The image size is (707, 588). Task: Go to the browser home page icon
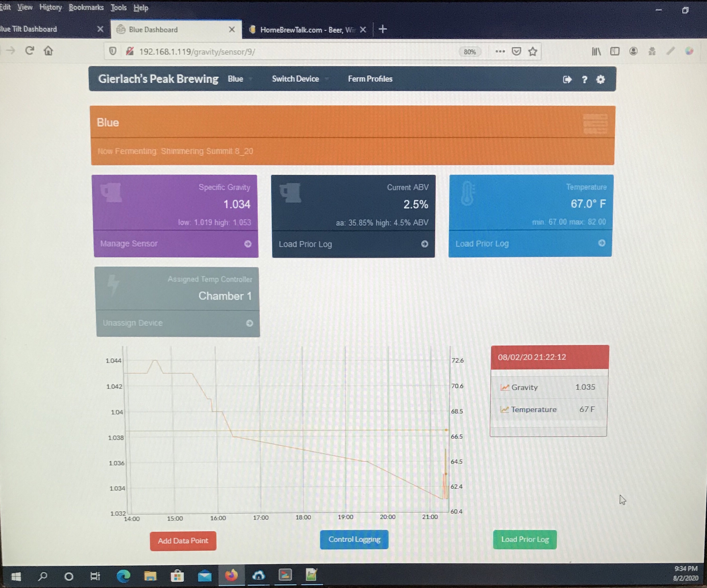pyautogui.click(x=48, y=50)
